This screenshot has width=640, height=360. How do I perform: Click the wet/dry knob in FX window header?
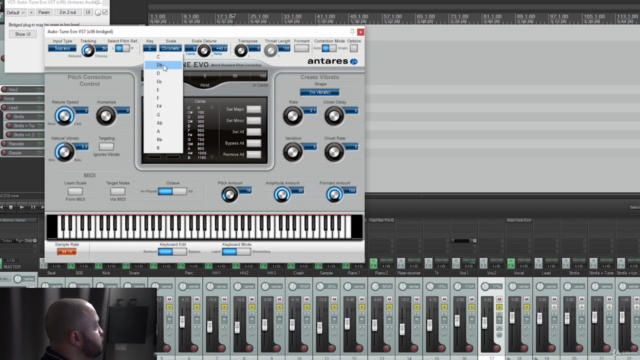[98, 13]
